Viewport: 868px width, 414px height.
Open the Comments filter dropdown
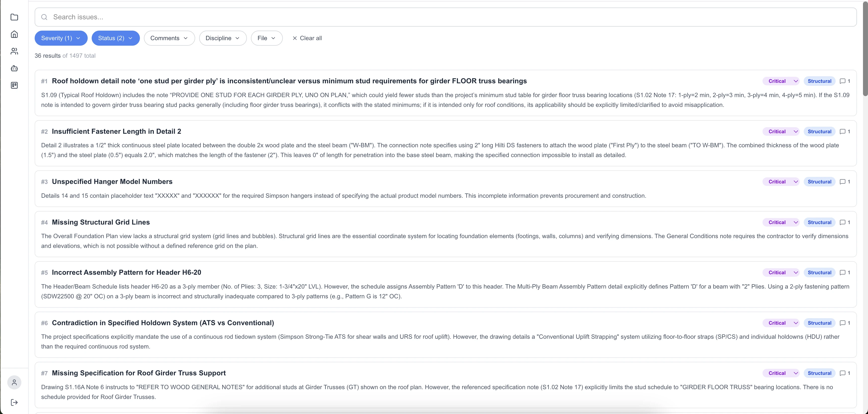pyautogui.click(x=169, y=38)
